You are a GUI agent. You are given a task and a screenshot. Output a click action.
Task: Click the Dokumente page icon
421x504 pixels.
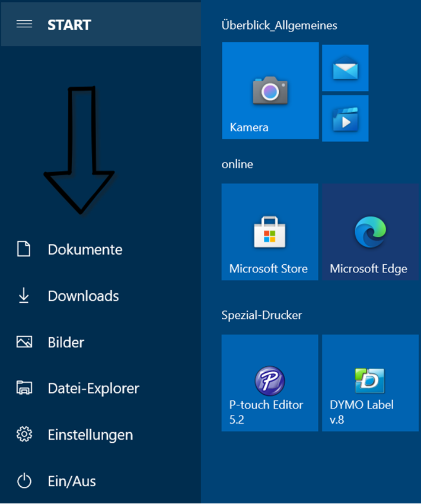pyautogui.click(x=24, y=249)
